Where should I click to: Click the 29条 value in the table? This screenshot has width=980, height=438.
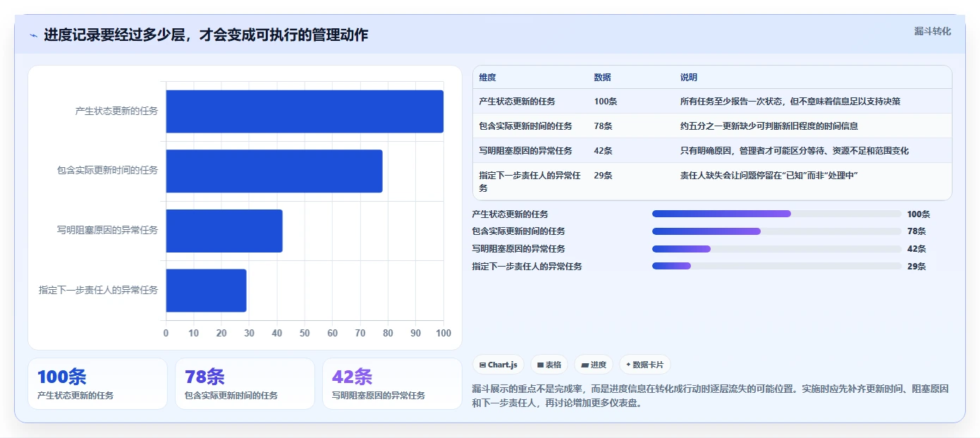(x=604, y=176)
